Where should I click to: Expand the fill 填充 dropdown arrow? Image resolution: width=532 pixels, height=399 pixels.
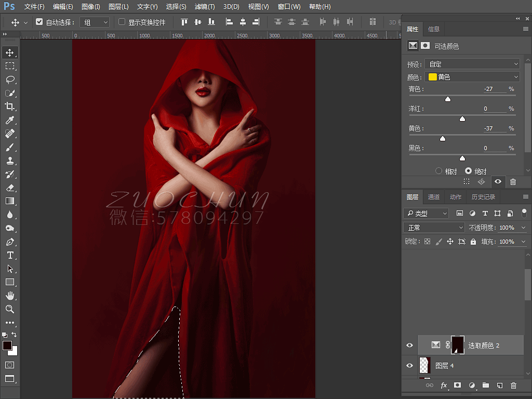coord(524,242)
